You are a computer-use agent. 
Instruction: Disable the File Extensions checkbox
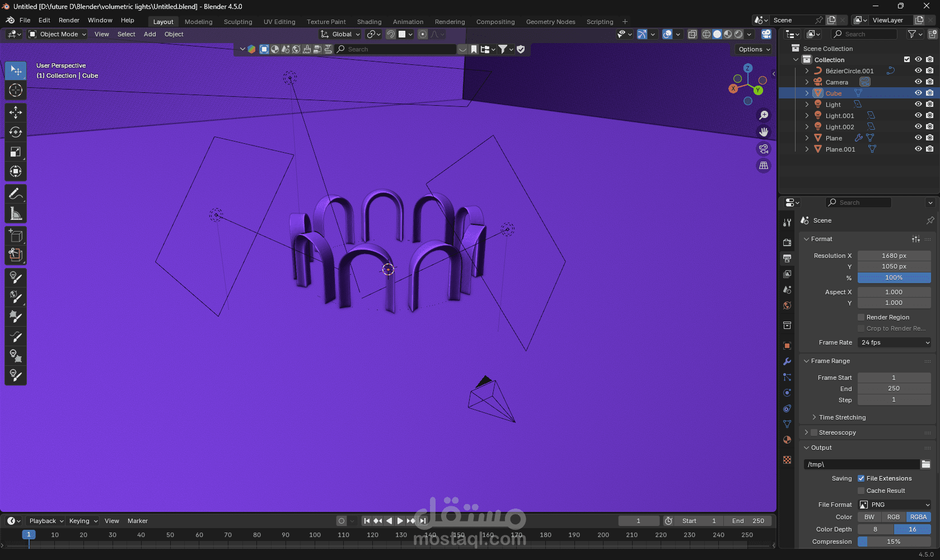[861, 478]
